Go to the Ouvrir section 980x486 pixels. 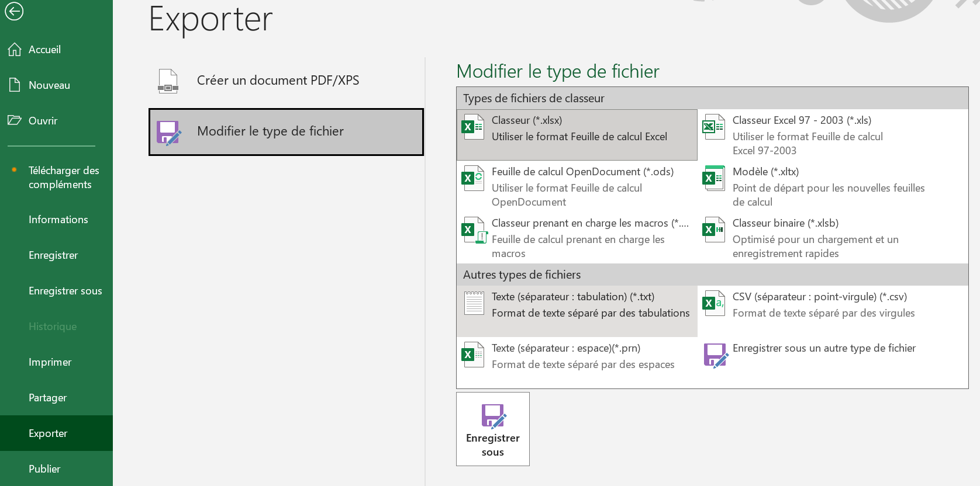tap(56, 121)
